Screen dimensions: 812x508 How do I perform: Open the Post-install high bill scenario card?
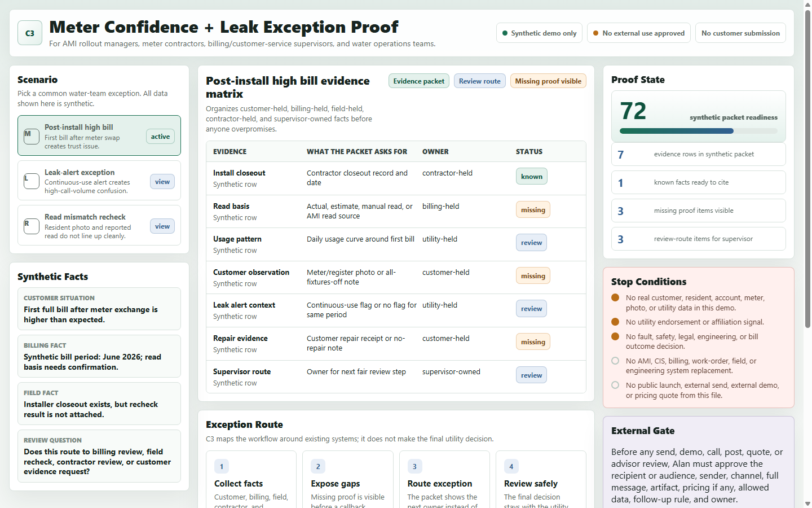click(99, 135)
